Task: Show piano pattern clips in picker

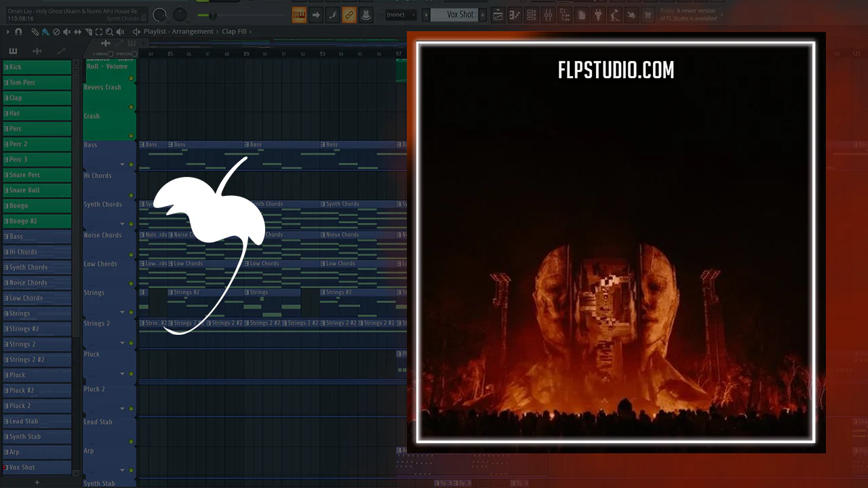Action: 13,52
